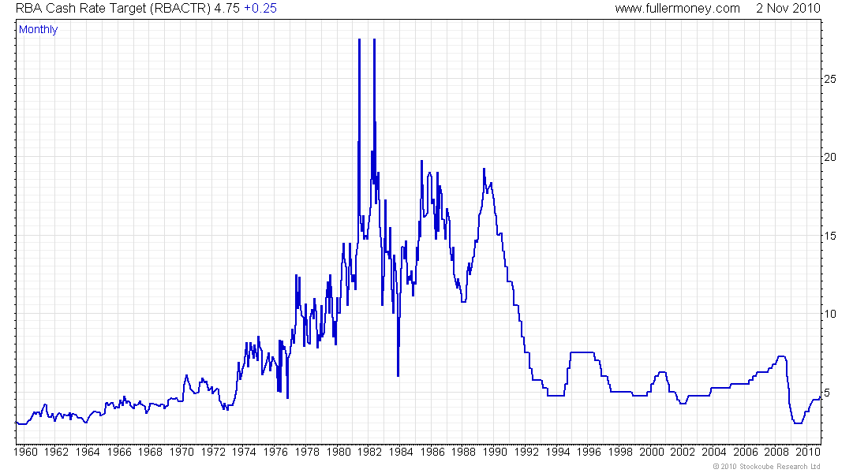The width and height of the screenshot is (868, 473).
Task: Click the x-axis year label '1990'
Action: pos(495,452)
